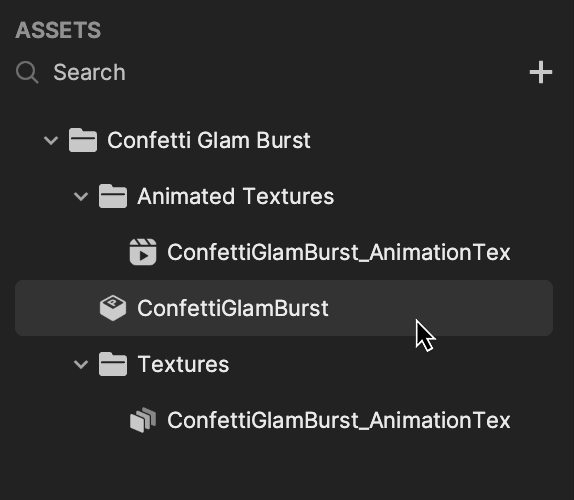This screenshot has width=574, height=500.
Task: Select the Animated Textures folder label
Action: click(x=235, y=196)
